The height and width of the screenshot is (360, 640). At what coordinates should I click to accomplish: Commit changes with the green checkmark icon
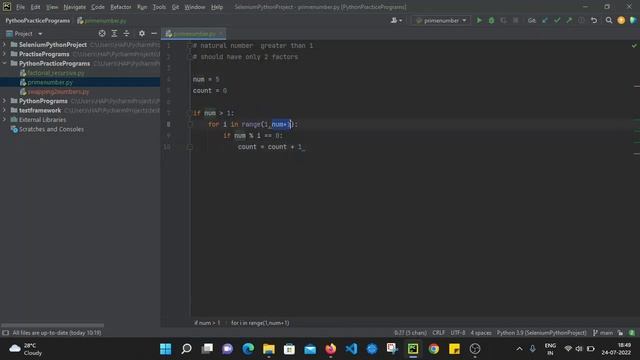(x=557, y=20)
